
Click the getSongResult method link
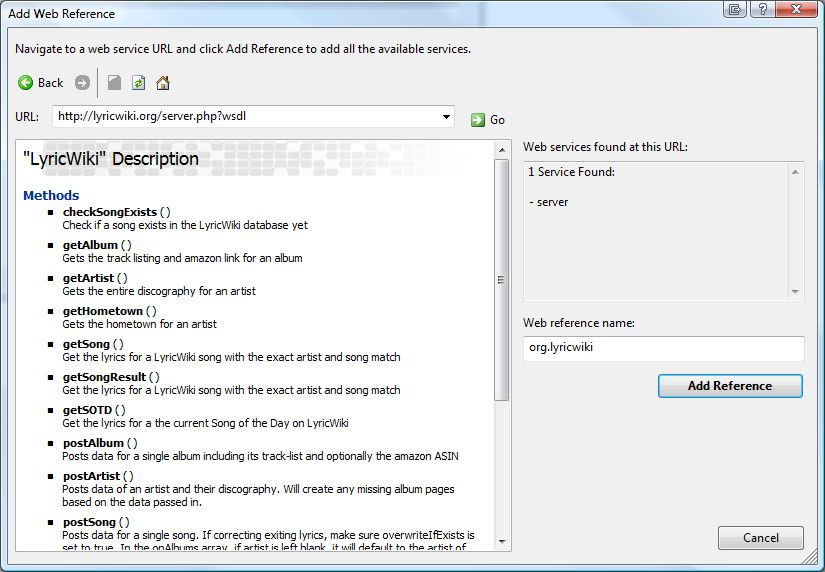point(104,377)
